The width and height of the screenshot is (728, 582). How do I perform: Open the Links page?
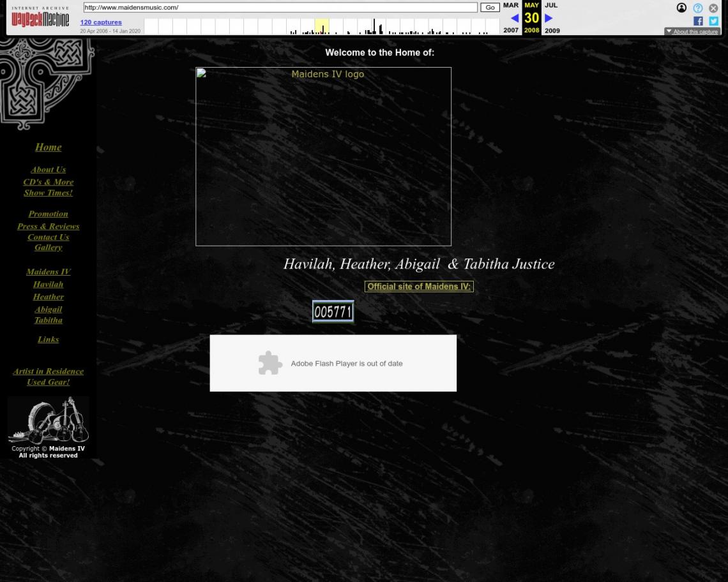[x=49, y=339]
